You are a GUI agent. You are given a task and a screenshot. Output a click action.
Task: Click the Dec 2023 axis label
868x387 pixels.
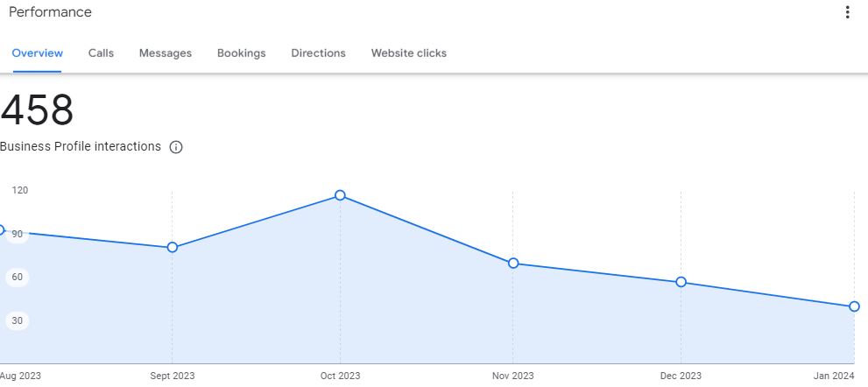click(x=681, y=376)
